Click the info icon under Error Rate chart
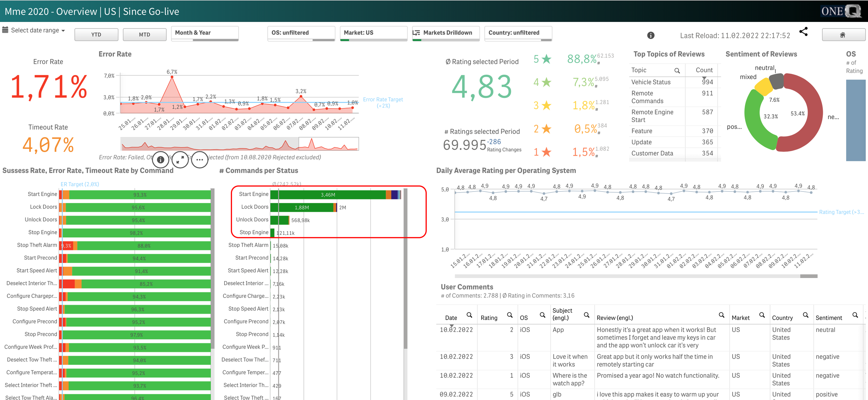 point(160,160)
